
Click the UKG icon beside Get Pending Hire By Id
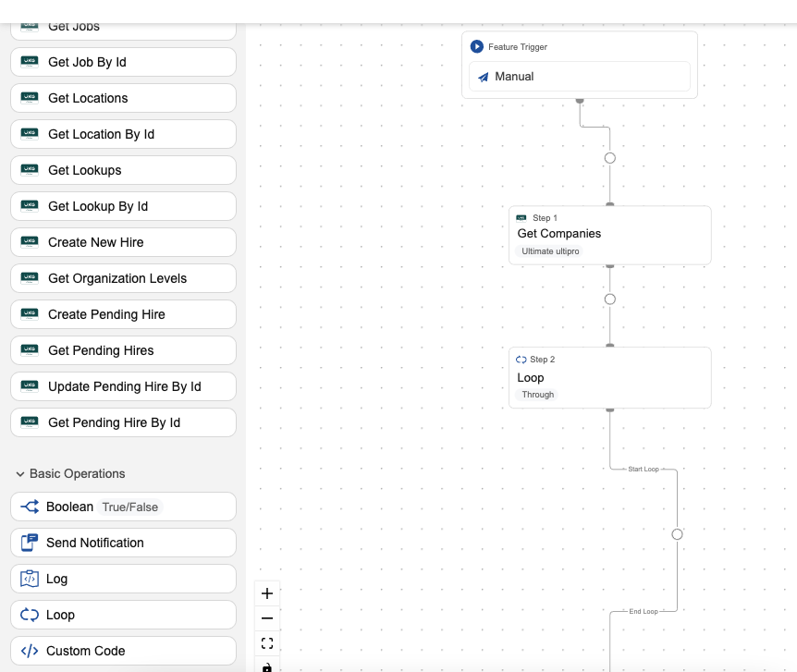tap(30, 423)
